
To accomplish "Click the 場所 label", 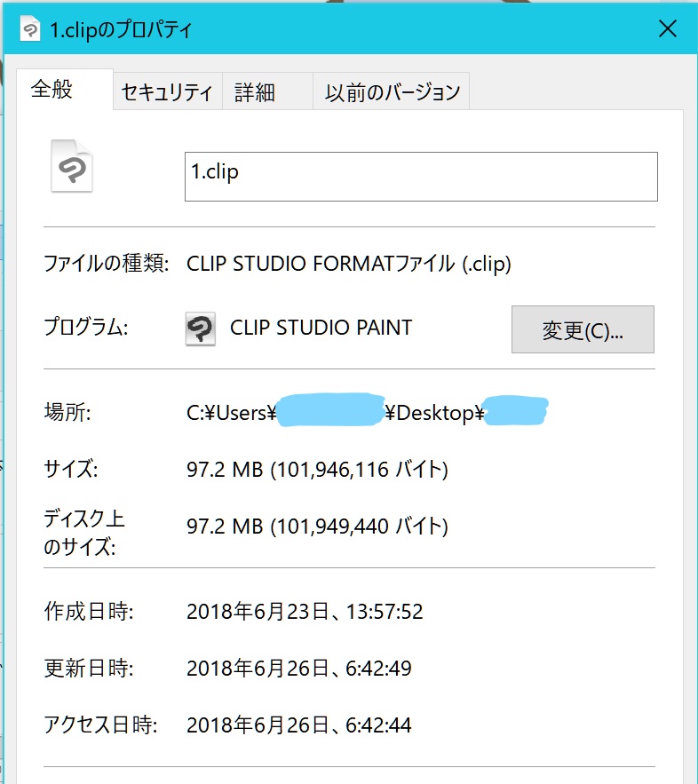I will tap(67, 413).
